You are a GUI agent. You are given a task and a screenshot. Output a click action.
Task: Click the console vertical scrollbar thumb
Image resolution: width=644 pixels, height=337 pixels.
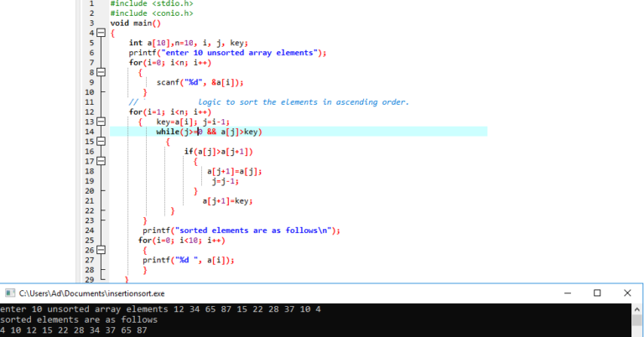[x=637, y=320]
